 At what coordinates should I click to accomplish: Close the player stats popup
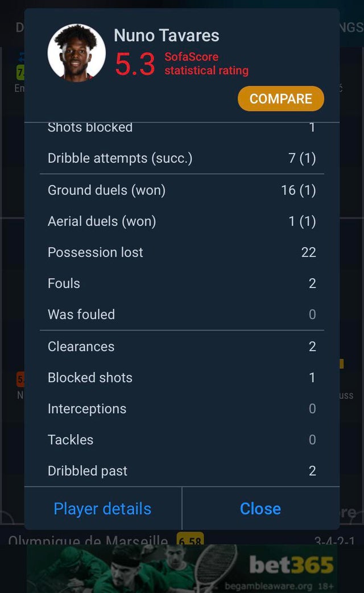pyautogui.click(x=261, y=509)
